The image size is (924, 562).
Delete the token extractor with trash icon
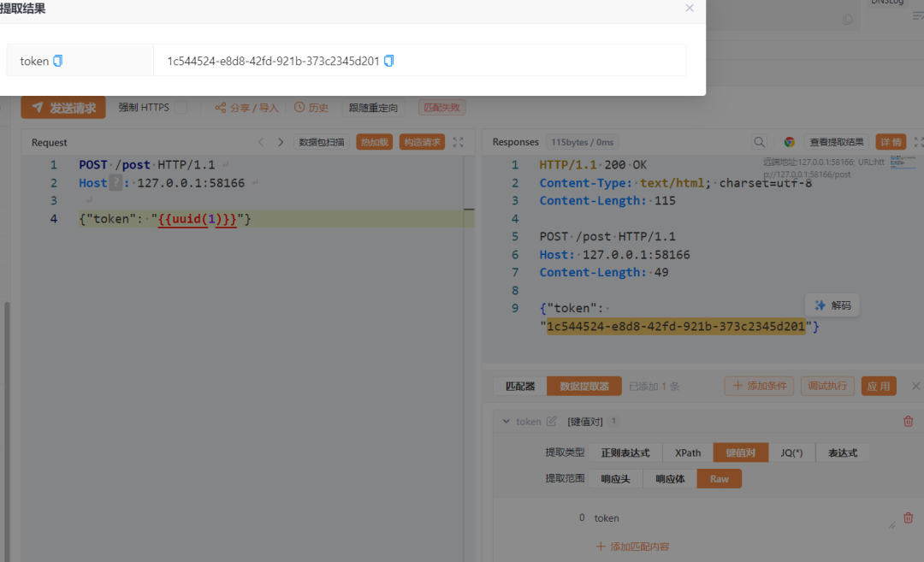pos(908,421)
